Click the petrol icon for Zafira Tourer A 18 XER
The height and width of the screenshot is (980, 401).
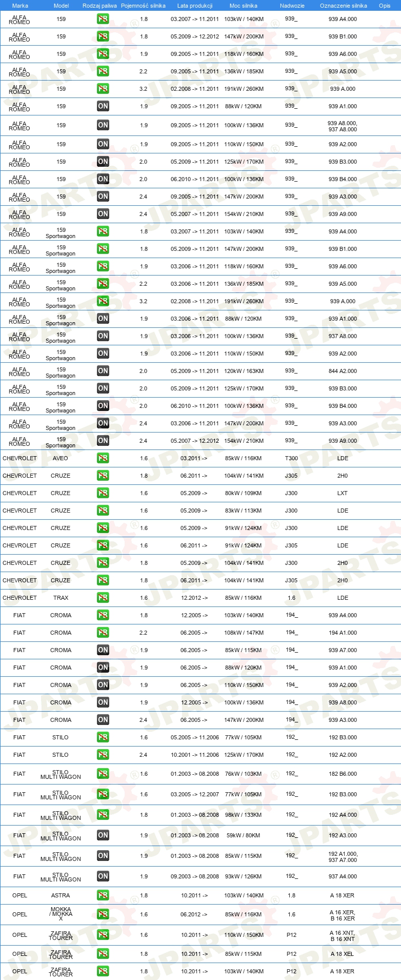(103, 971)
